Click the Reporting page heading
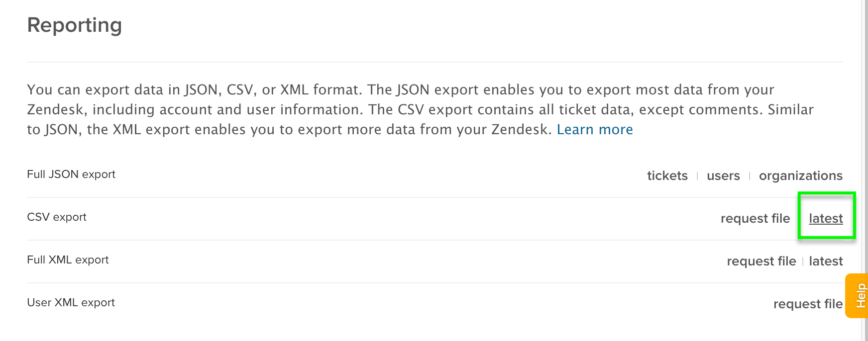868x341 pixels. 75,25
